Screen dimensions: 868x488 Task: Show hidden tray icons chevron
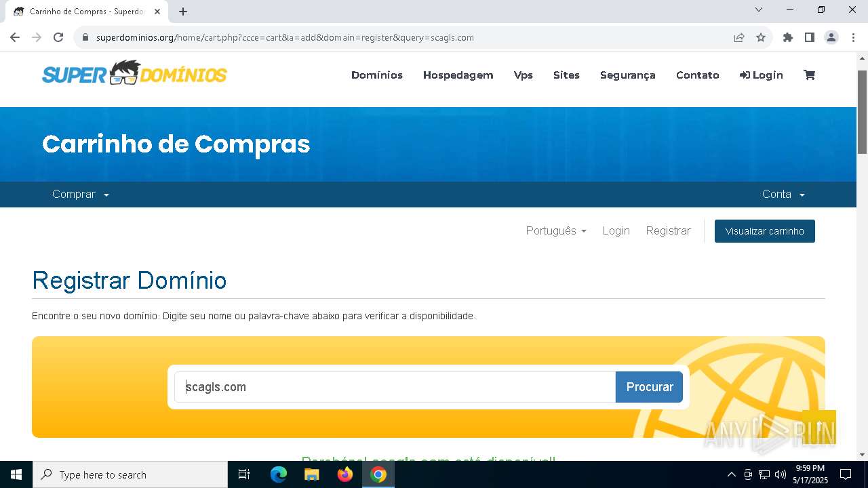pos(731,474)
